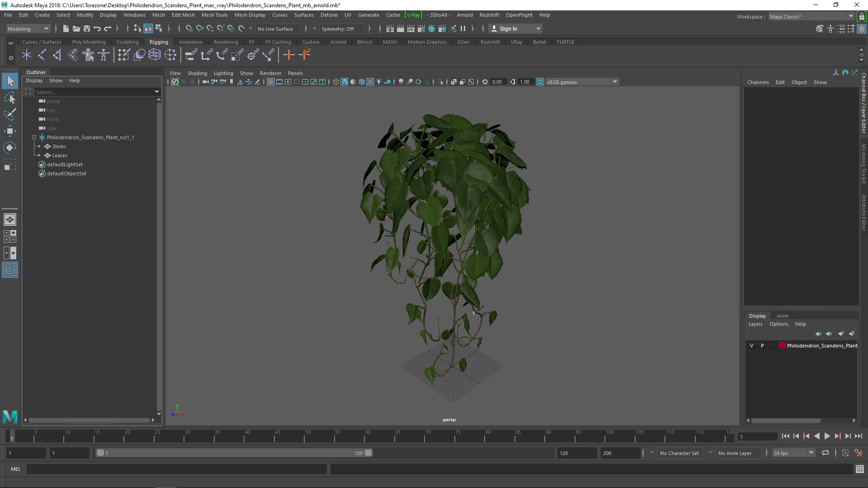Select single perspective view layout icon
This screenshot has height=488, width=868.
10,220
